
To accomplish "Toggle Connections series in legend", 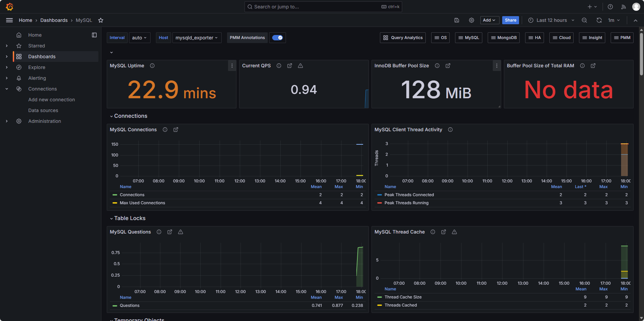I will pyautogui.click(x=132, y=195).
